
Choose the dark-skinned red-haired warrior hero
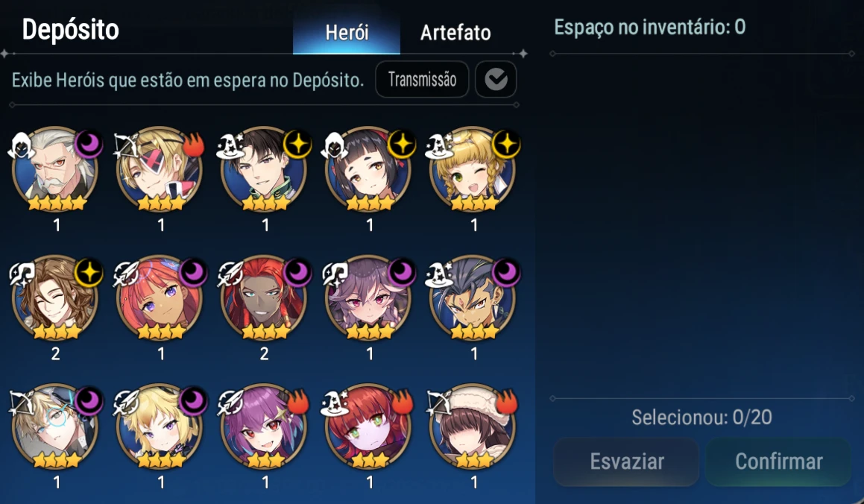264,298
